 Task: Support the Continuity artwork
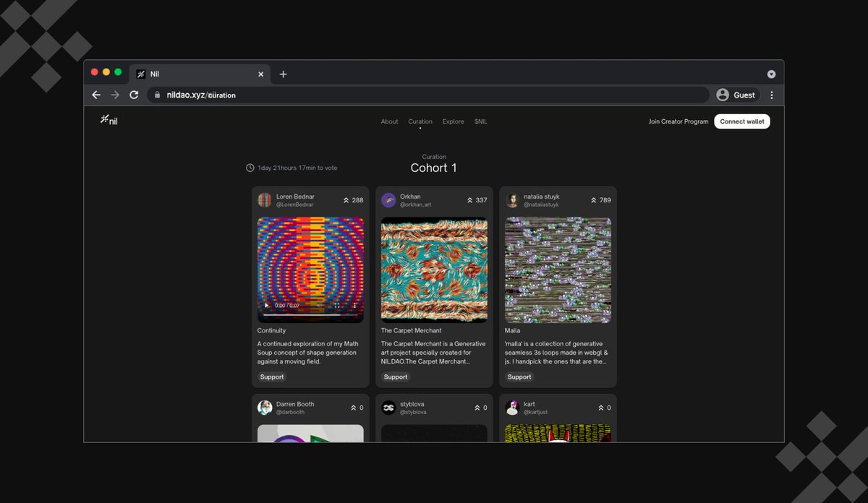(272, 377)
